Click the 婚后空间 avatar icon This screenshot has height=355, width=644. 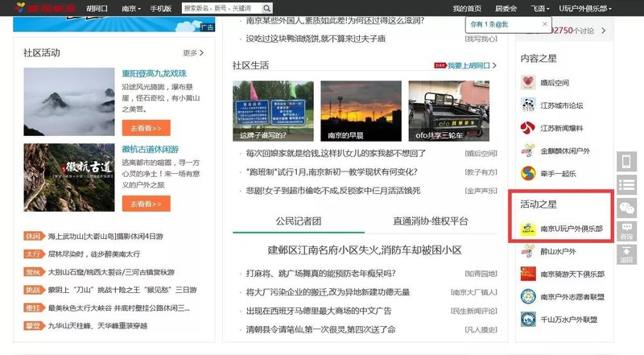528,82
